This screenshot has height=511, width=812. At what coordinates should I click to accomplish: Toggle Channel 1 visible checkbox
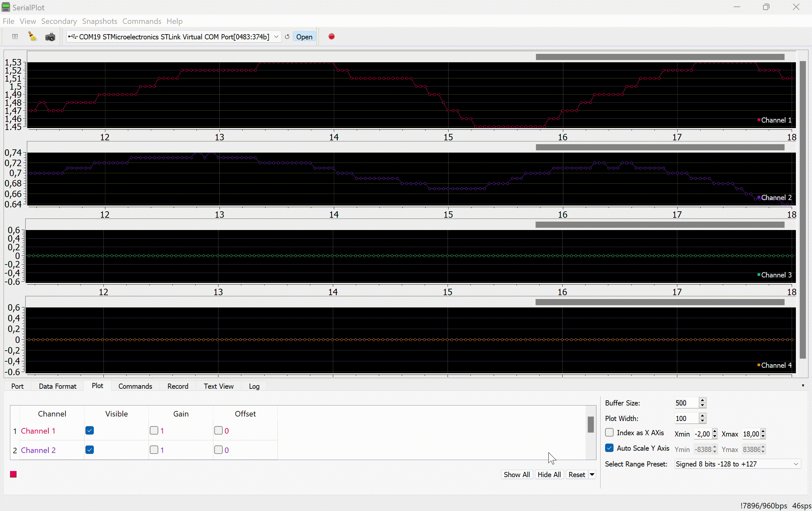click(89, 430)
